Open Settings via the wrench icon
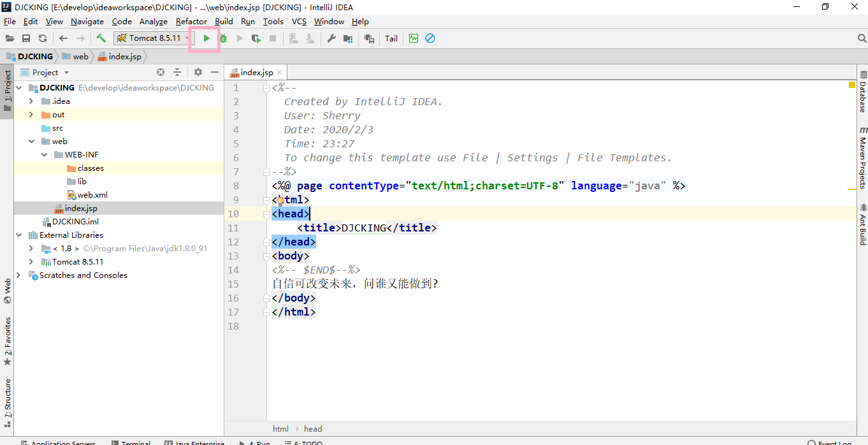868x445 pixels. [x=331, y=38]
